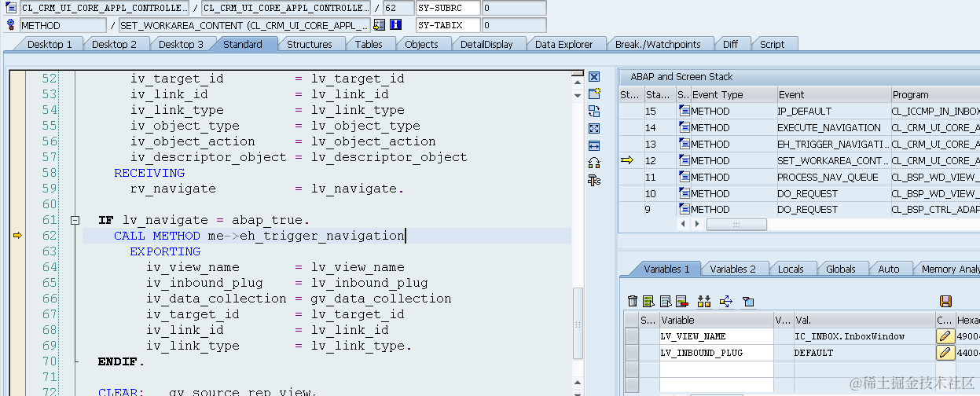Click the yellow boxes with down arrows icon
The width and height of the screenshot is (980, 396).
point(703,301)
